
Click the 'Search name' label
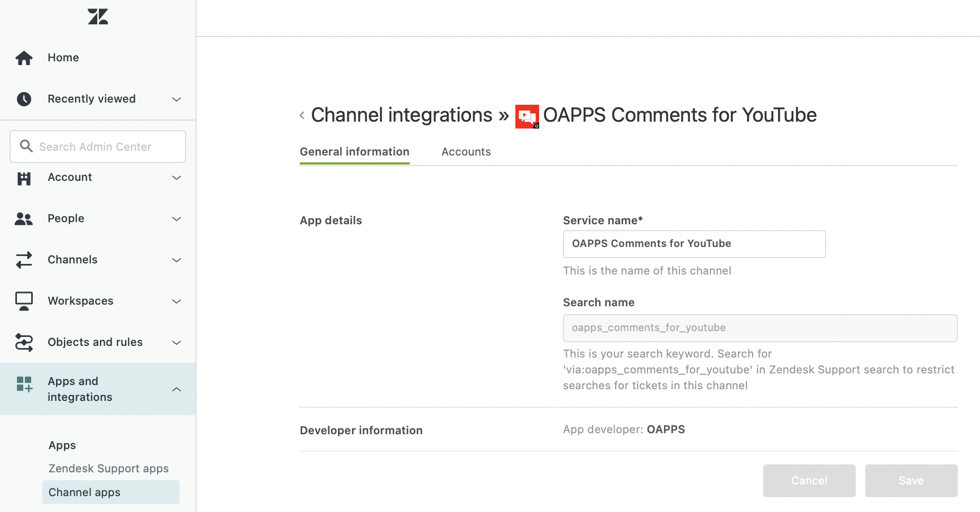point(598,303)
